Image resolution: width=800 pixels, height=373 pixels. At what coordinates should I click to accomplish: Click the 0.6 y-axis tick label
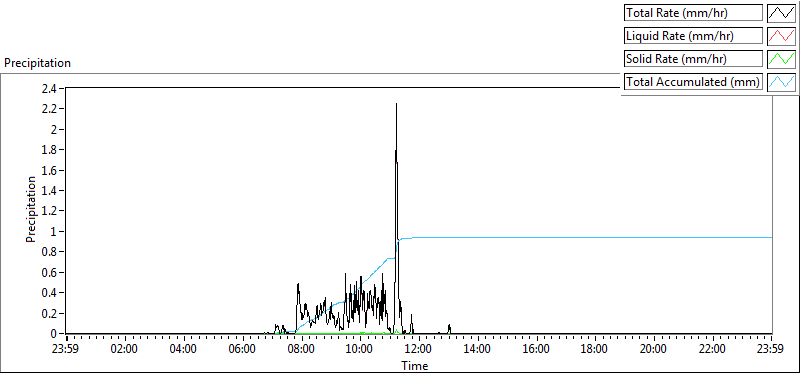(50, 272)
